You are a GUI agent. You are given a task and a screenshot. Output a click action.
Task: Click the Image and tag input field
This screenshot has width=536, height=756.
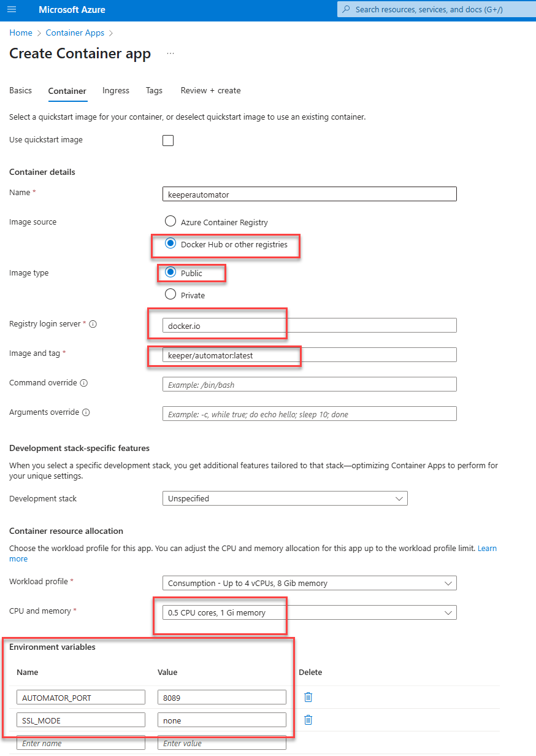pos(309,355)
